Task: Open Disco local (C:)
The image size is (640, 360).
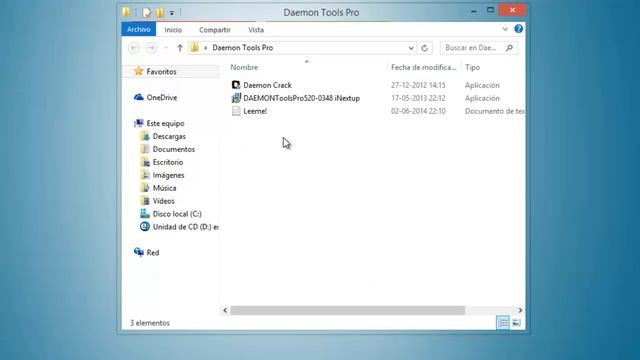Action: [177, 214]
